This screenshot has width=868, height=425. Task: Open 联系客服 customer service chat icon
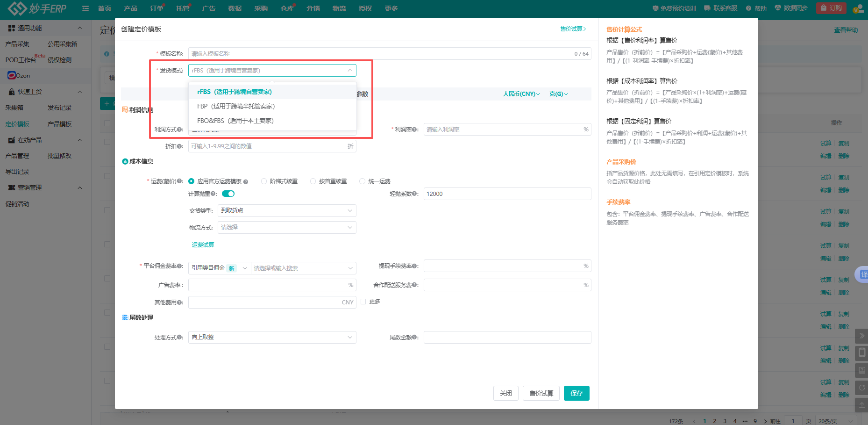pos(707,8)
